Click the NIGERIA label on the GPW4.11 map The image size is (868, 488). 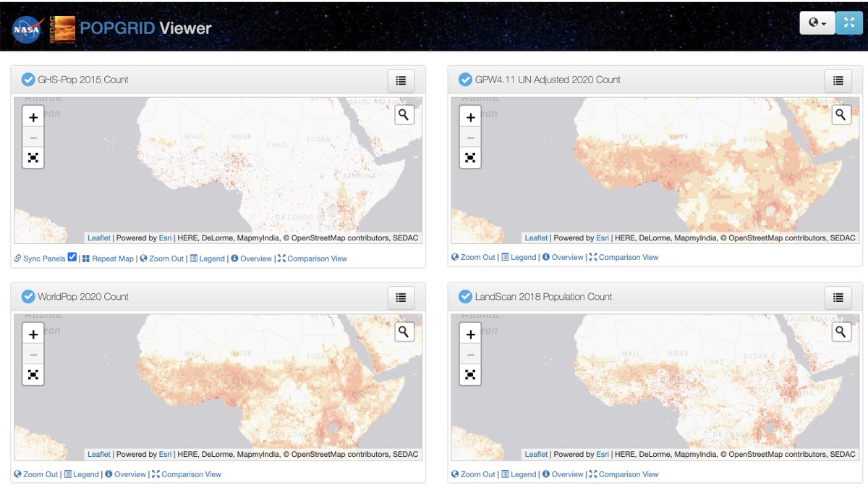(674, 165)
